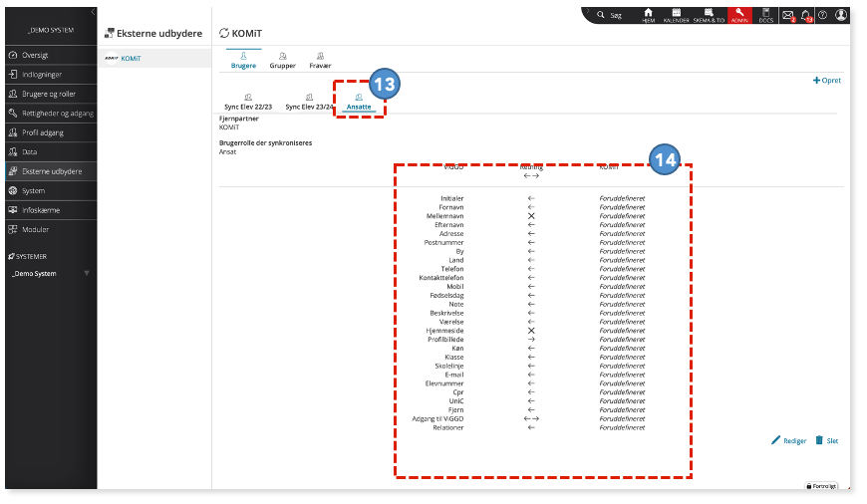Select the Sync Elev 22/23 tab
867x504 pixels.
pyautogui.click(x=248, y=102)
